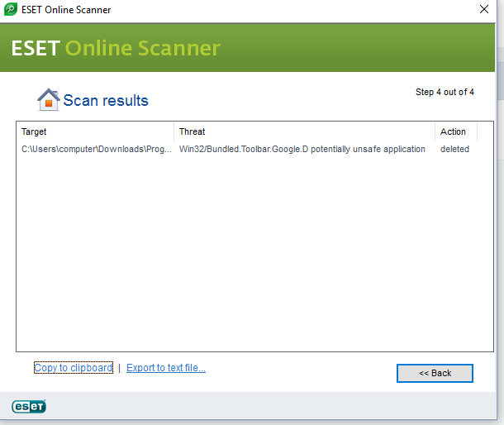Viewport: 504px width, 425px height.
Task: Click the 'Step 4 out of 4' text
Action: [445, 92]
